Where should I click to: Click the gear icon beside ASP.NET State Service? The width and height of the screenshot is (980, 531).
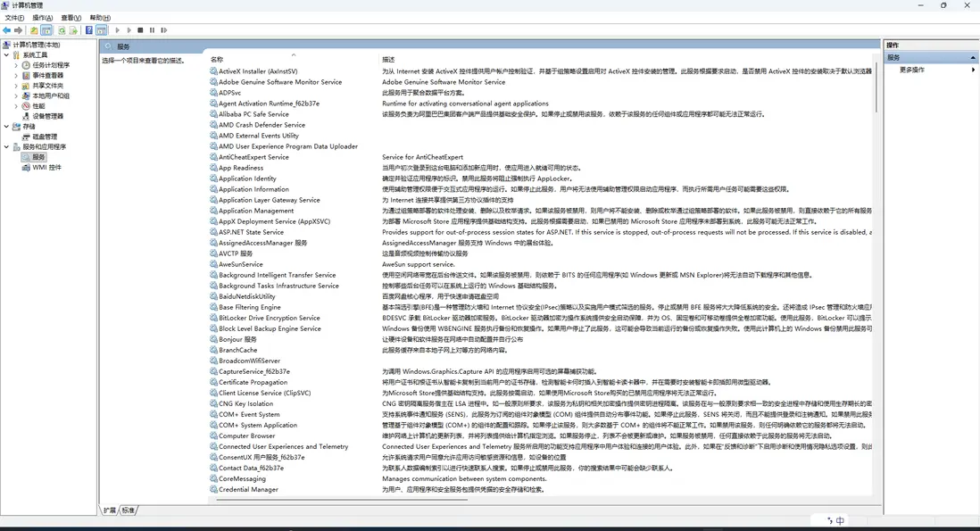tap(213, 232)
